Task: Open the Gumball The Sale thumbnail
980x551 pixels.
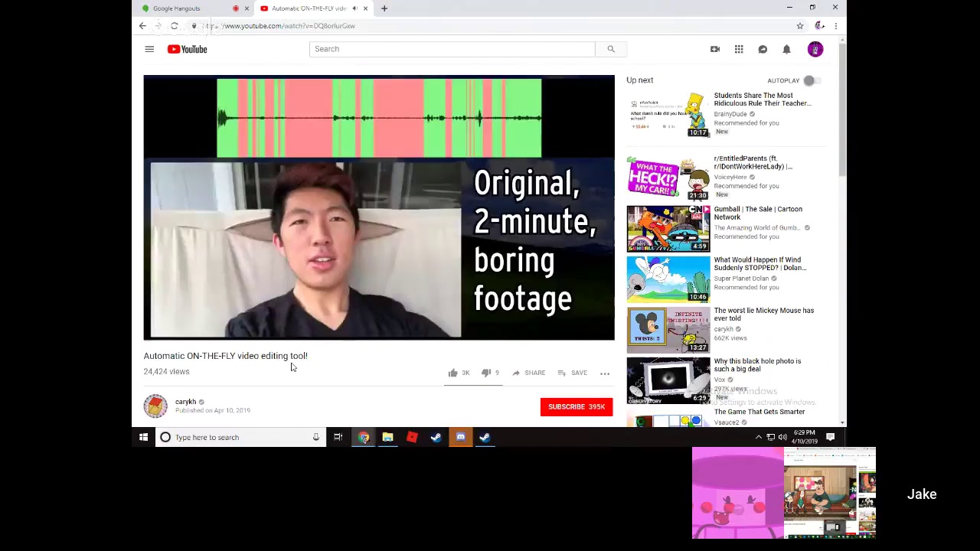Action: (668, 228)
